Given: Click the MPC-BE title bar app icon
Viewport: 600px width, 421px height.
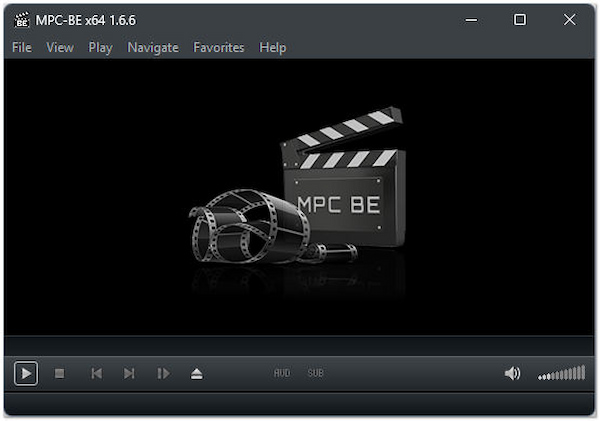Looking at the screenshot, I should click(22, 20).
